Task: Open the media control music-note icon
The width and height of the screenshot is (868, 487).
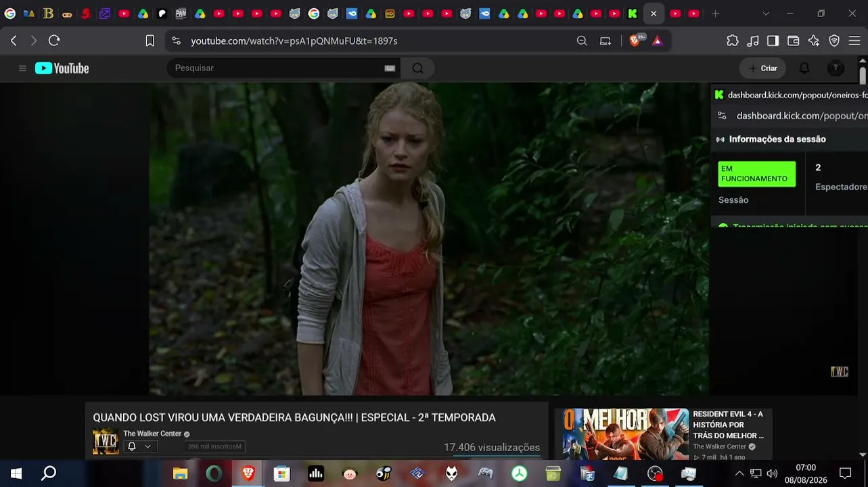Action: click(753, 41)
